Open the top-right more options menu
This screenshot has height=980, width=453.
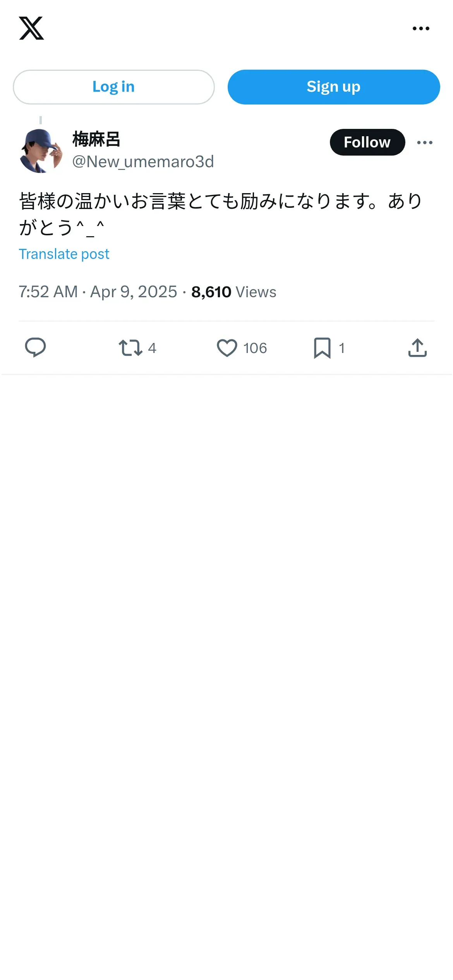click(x=421, y=28)
